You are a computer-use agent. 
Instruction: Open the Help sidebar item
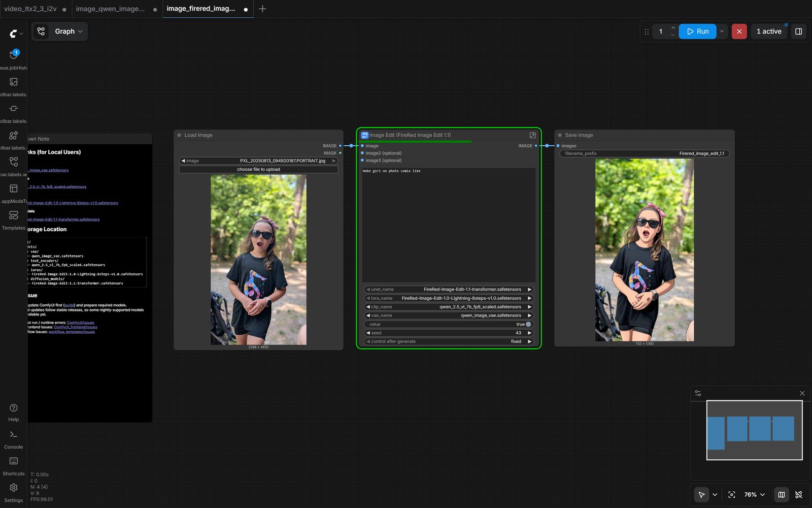tap(14, 408)
